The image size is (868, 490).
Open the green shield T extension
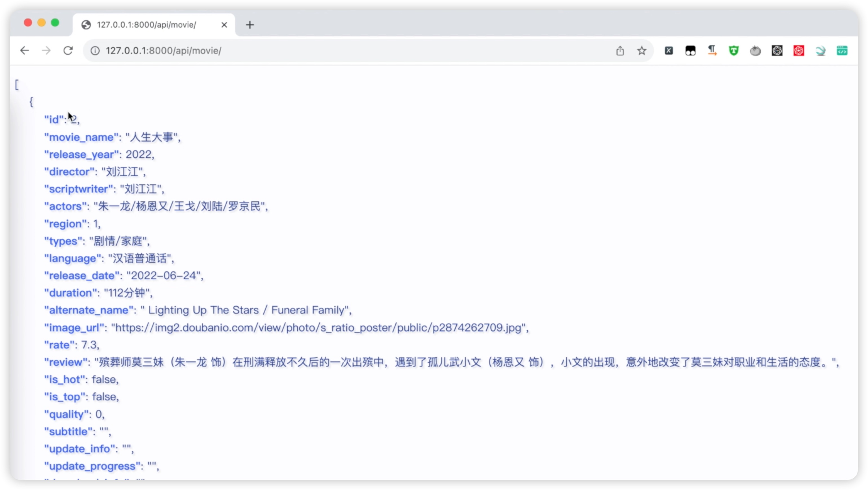(733, 51)
